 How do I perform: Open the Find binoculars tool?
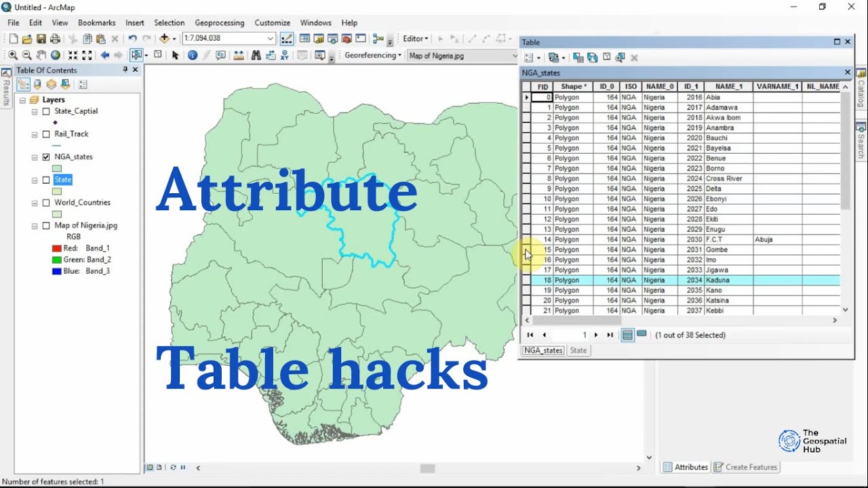tap(256, 56)
